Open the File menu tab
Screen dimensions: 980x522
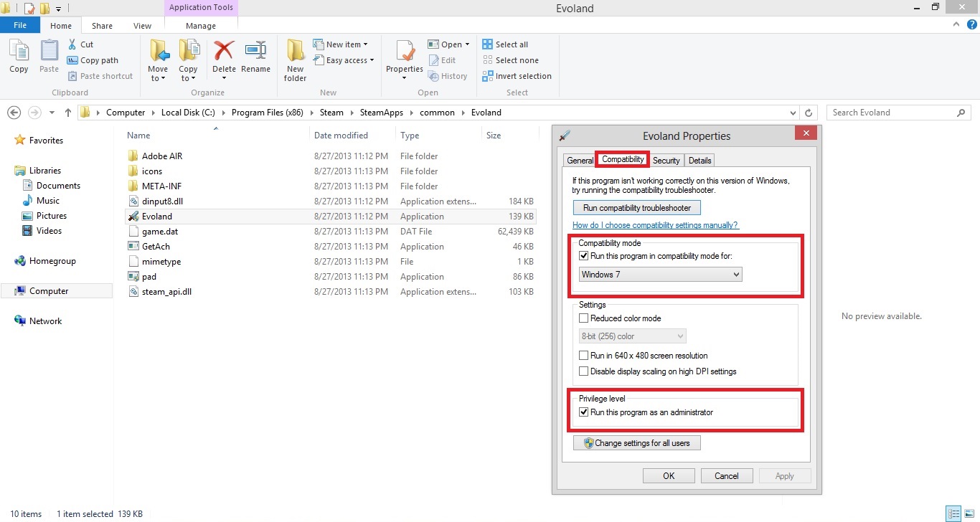click(20, 25)
